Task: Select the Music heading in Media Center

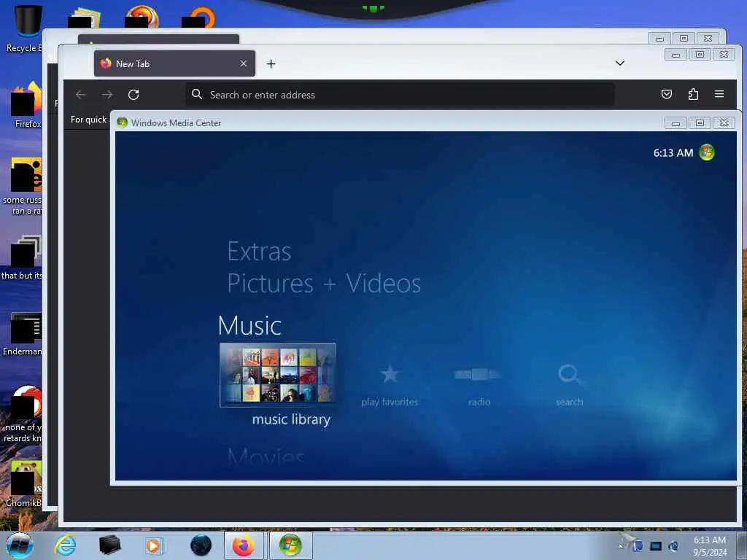Action: click(249, 326)
